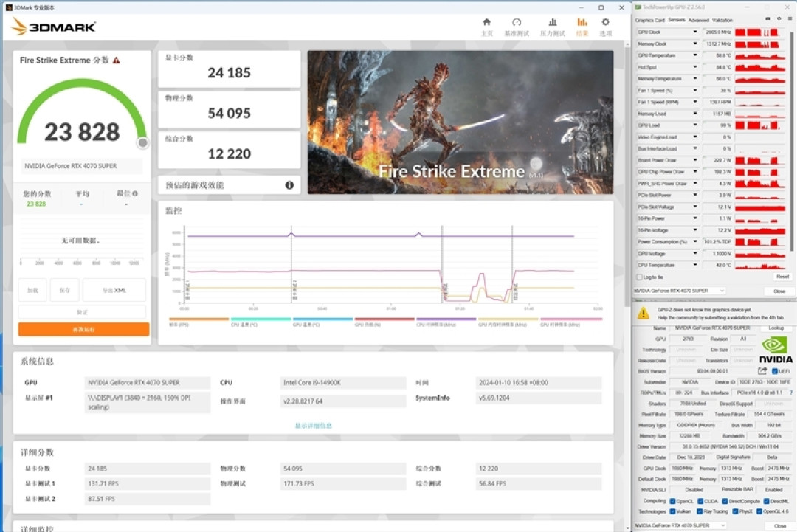Expand the Hot Spot sensor dropdown

click(695, 67)
